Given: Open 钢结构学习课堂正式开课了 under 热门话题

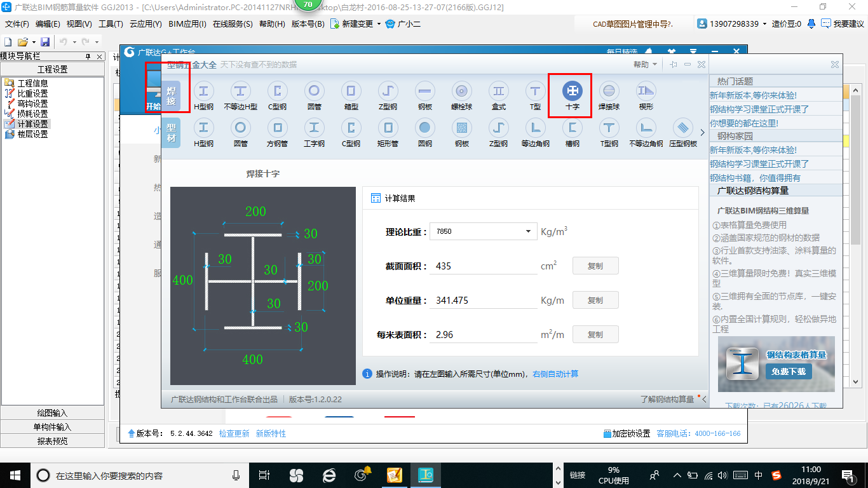Looking at the screenshot, I should tap(759, 109).
